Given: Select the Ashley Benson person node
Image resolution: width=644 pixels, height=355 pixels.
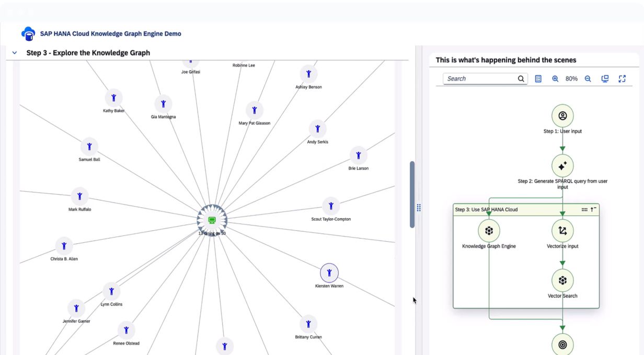Looking at the screenshot, I should [309, 74].
